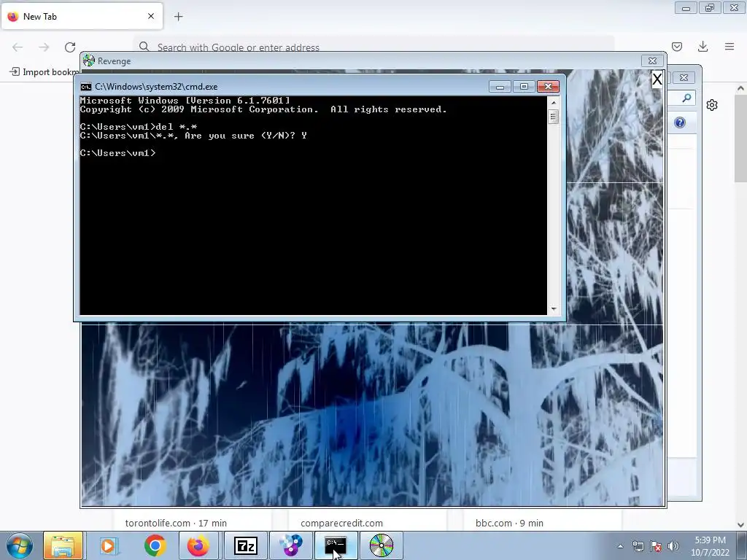Launch Google Chrome from taskbar
Viewport: 747px width, 560px height.
point(155,545)
